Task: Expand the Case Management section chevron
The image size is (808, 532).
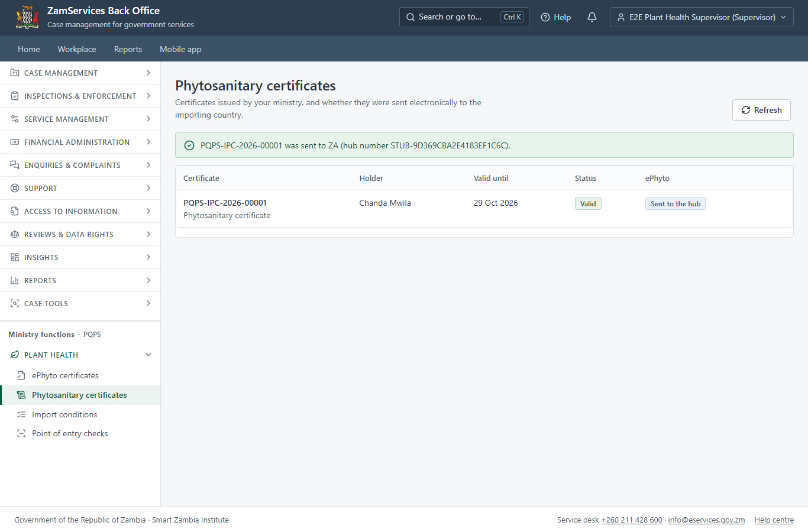Action: (x=148, y=73)
